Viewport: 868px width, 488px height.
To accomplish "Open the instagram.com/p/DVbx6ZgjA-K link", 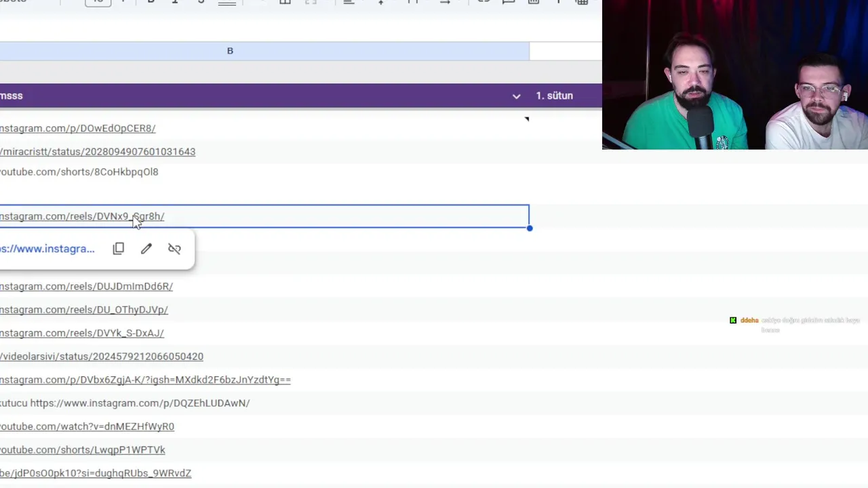I will [x=145, y=380].
